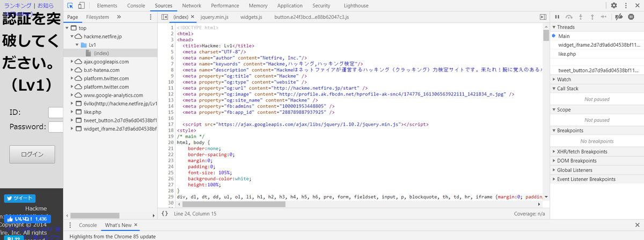Toggle pause on exceptions
Image resolution: width=644 pixels, height=240 pixels.
pyautogui.click(x=631, y=17)
